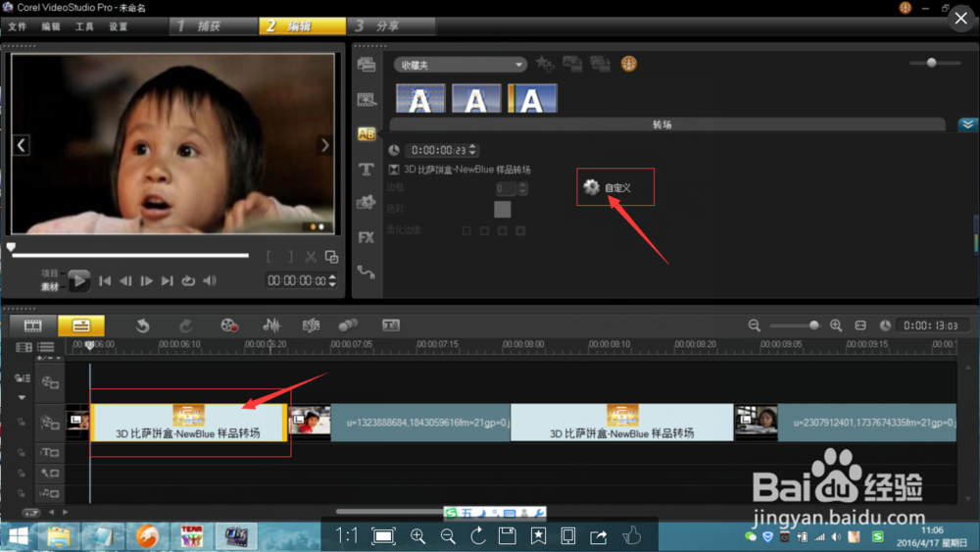The width and height of the screenshot is (980, 552).
Task: Open the Record/Capture option icon
Action: (229, 326)
